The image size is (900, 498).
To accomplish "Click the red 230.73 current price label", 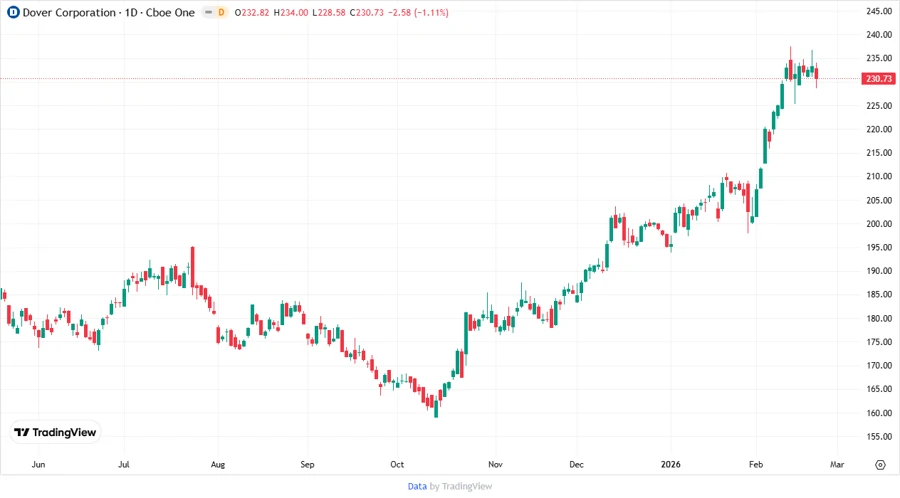I will point(879,79).
